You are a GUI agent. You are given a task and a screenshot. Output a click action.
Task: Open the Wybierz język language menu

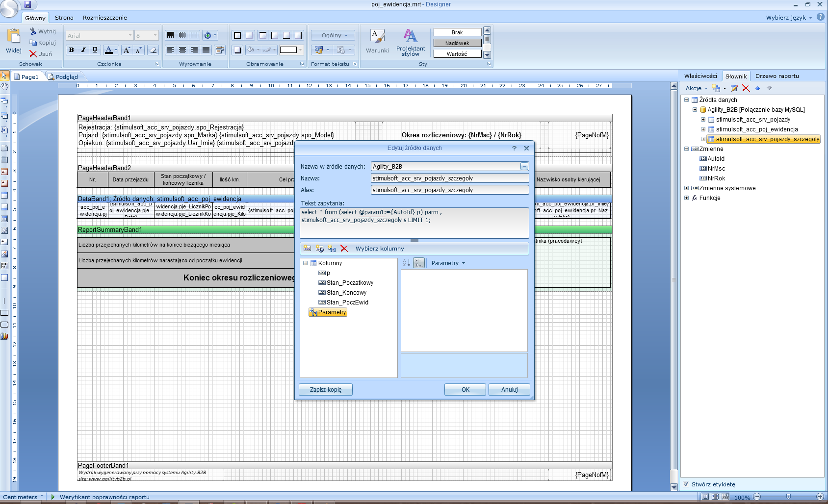[789, 18]
